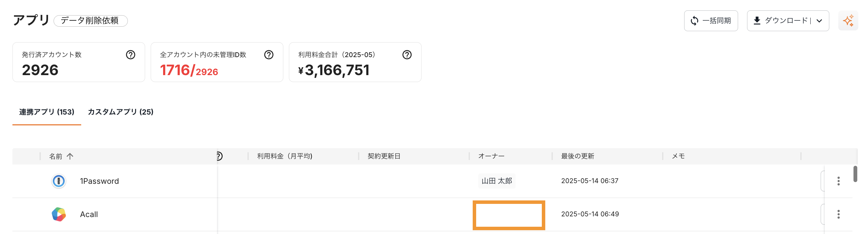Open the kebab menu on the 1Password row
868x234 pixels.
tap(839, 181)
